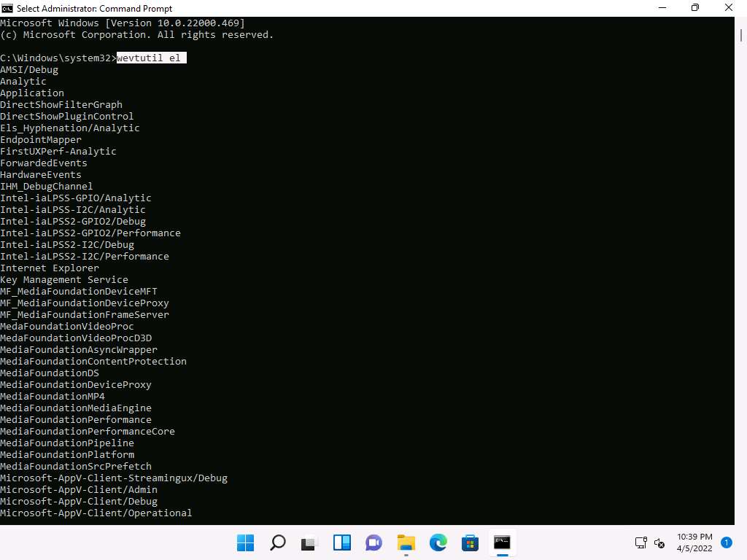Open Command Prompt title bar system icon
The image size is (747, 560).
(x=8, y=8)
